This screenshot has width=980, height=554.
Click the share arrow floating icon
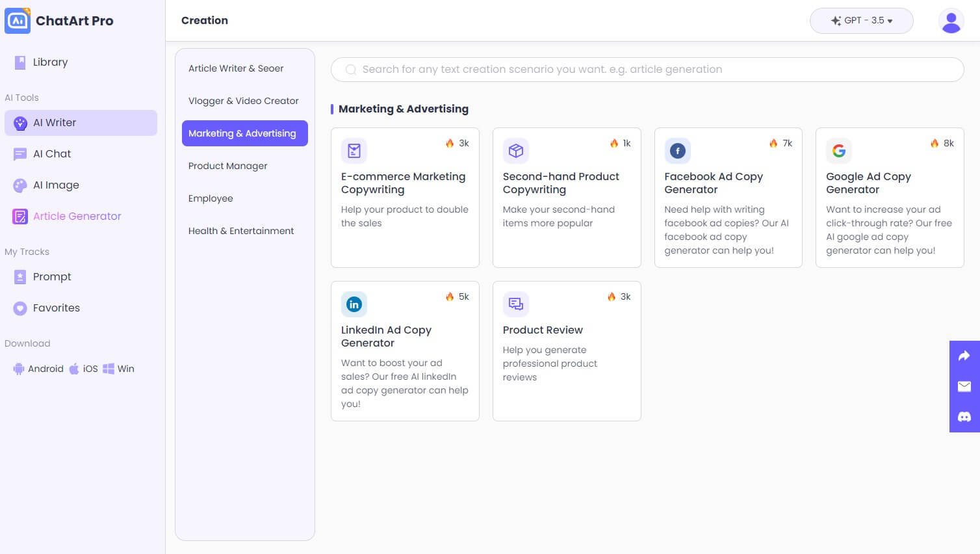964,356
